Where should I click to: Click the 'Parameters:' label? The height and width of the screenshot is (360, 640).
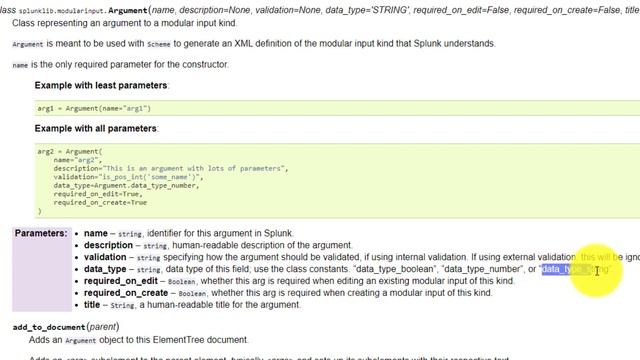41,233
